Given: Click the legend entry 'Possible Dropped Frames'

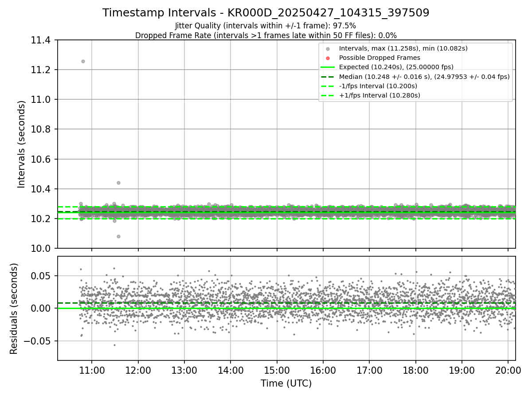Looking at the screenshot, I should click(x=379, y=58).
